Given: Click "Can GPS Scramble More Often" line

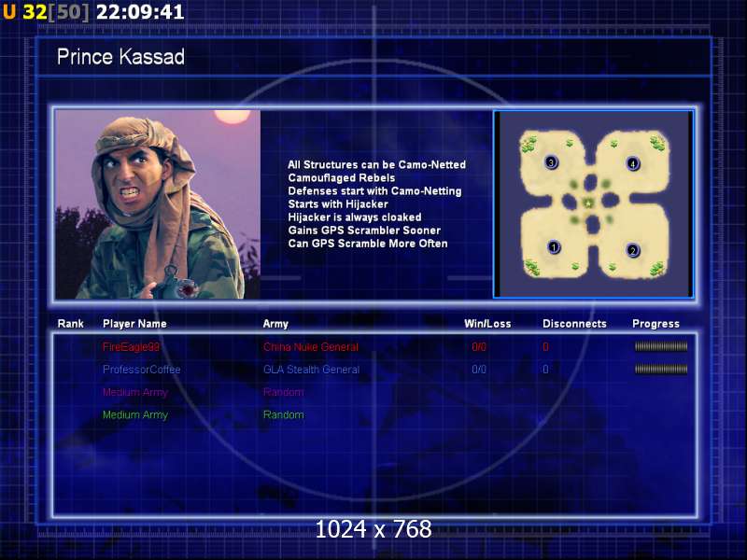Looking at the screenshot, I should tap(368, 244).
